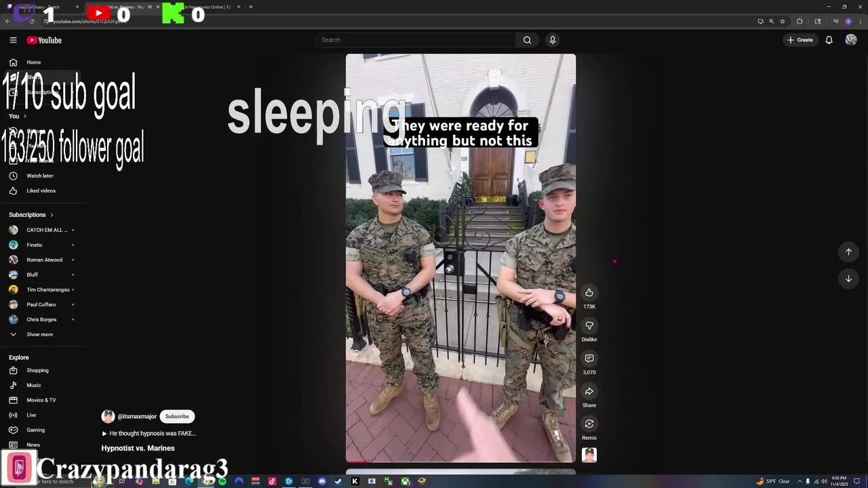The height and width of the screenshot is (488, 868).
Task: Bookmark this page with star icon
Action: 783,21
